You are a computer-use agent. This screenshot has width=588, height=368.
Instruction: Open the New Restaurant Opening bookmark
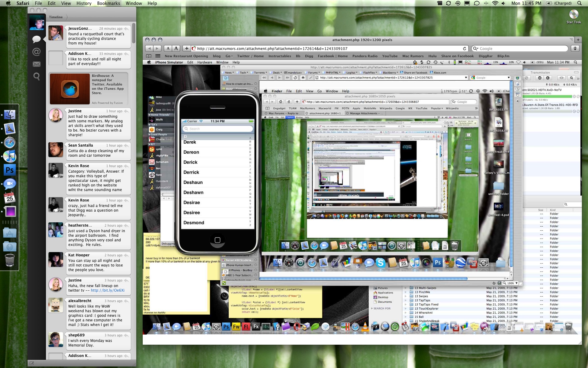(x=186, y=56)
